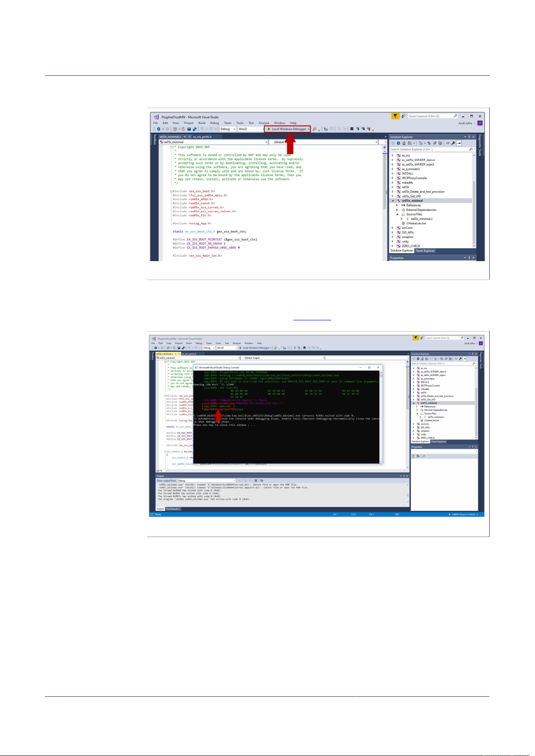This screenshot has height=756, width=535.
Task: Expand mbedtls project in upper Solution Explorer
Action: coord(392,183)
